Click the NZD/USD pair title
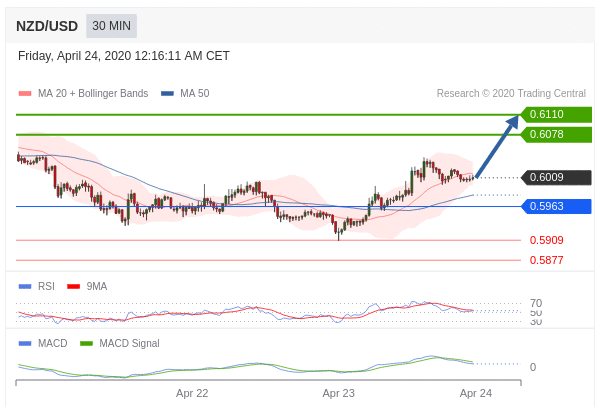The image size is (597, 411). (x=47, y=26)
